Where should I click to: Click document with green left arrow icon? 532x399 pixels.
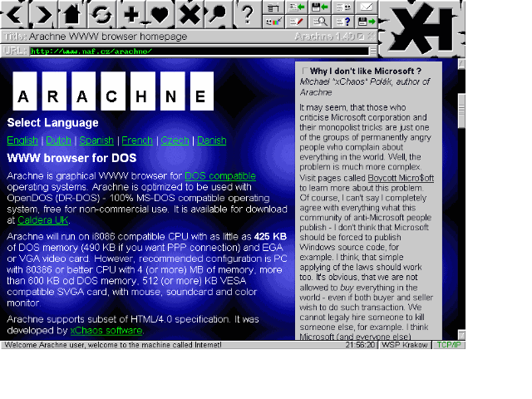click(297, 7)
